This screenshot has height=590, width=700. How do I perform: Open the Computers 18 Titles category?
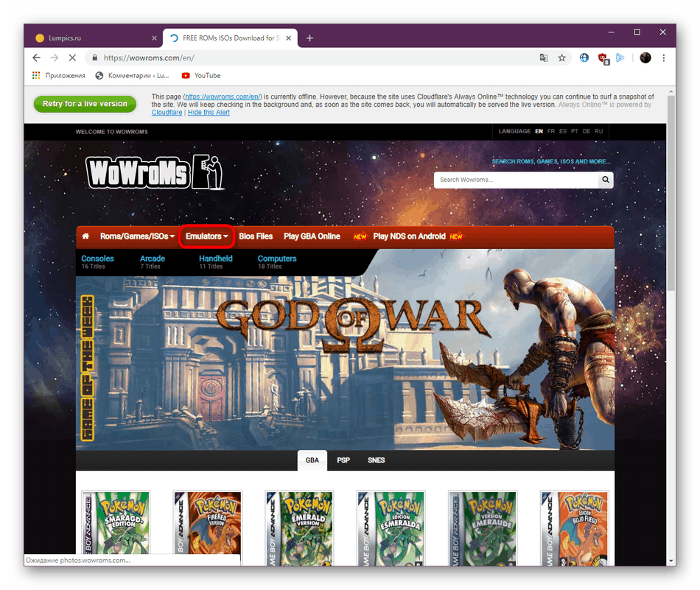coord(277,262)
